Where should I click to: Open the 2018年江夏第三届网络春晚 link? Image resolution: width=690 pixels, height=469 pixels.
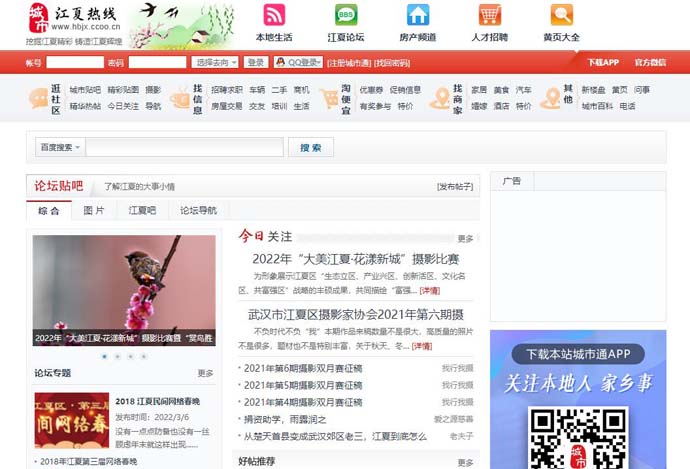pyautogui.click(x=88, y=462)
